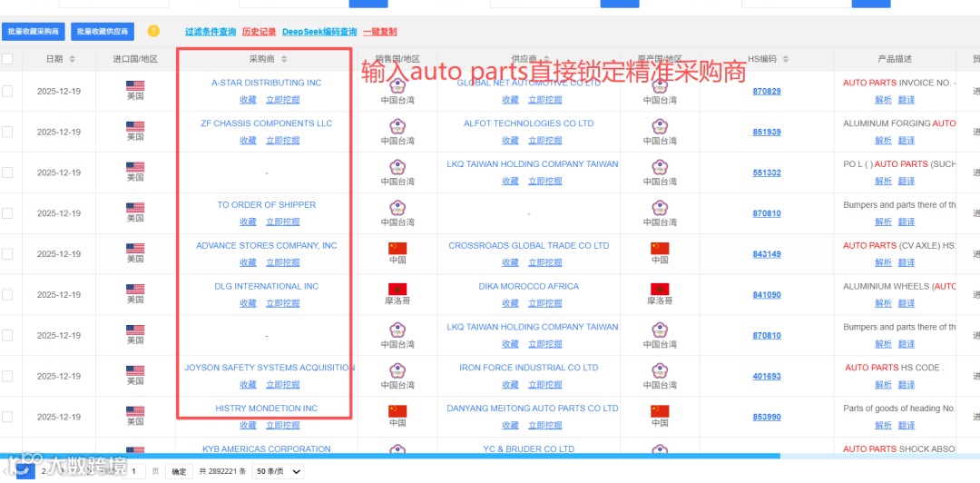The height and width of the screenshot is (483, 980).
Task: Open the 50 条/页 page size dropdown
Action: click(x=278, y=471)
